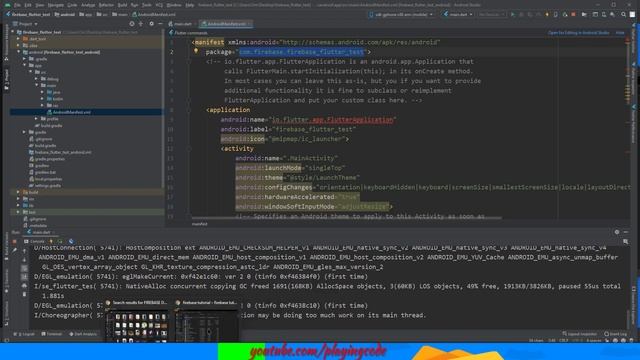Click the locate current file target icon

point(131,24)
